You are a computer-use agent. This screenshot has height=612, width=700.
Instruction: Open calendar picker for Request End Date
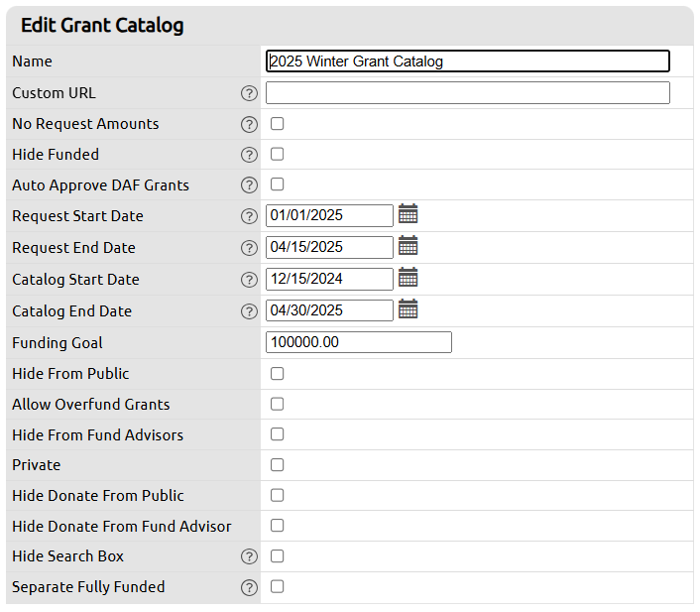pyautogui.click(x=408, y=246)
